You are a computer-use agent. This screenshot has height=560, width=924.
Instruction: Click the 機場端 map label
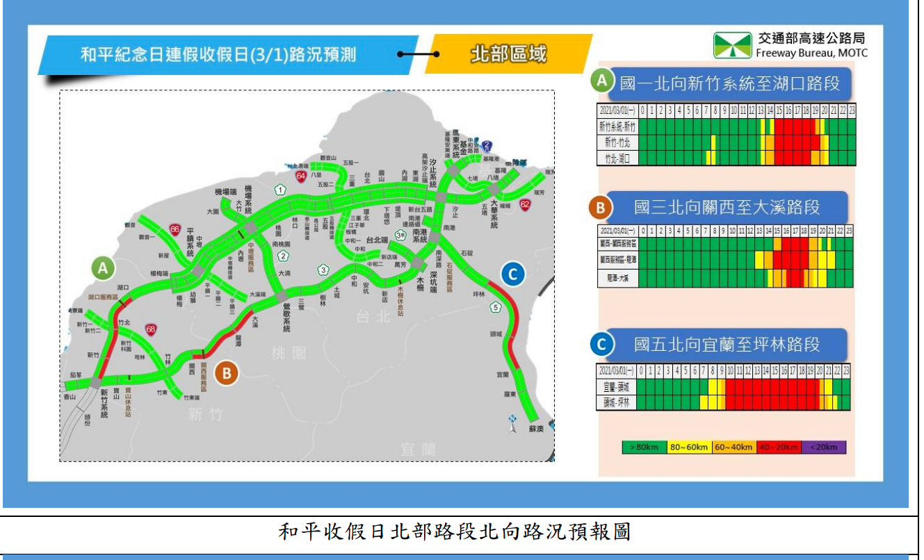[x=227, y=191]
